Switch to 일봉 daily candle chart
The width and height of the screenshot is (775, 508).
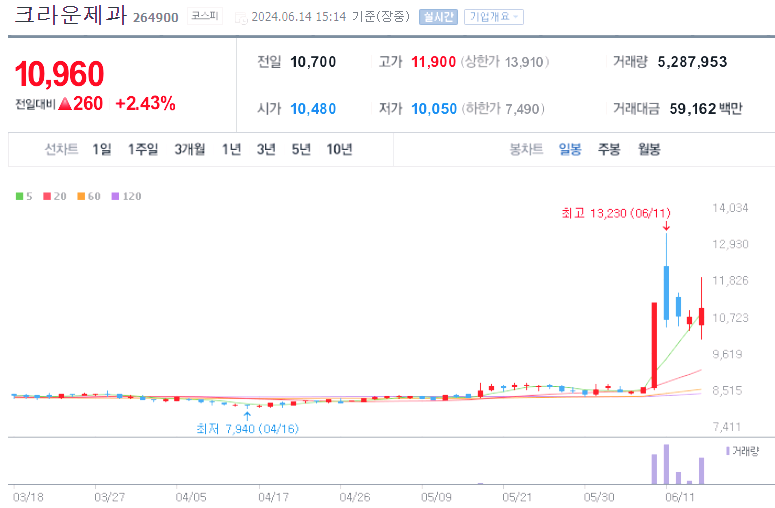pyautogui.click(x=570, y=149)
